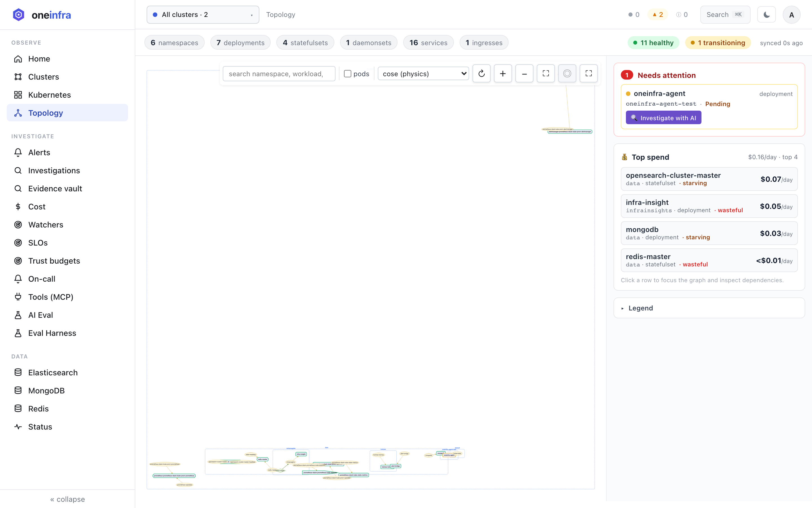This screenshot has height=508, width=812.
Task: Click the oneinfra-agent attention item
Action: [709, 107]
